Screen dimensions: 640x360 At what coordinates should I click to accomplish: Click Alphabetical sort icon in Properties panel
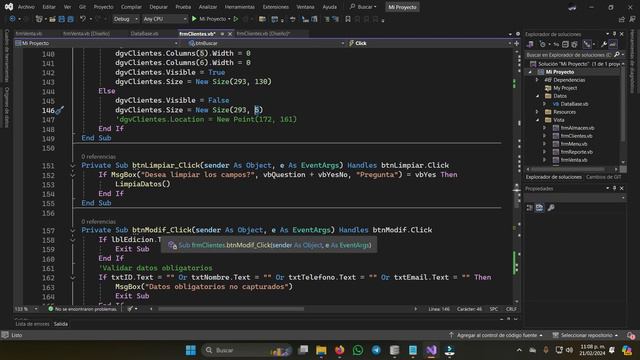pyautogui.click(x=540, y=208)
